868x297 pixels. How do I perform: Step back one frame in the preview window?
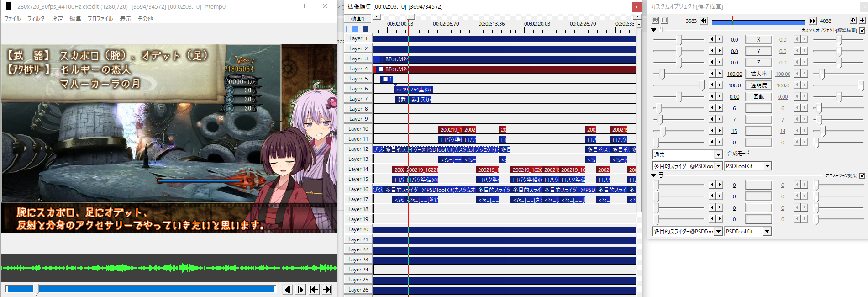[288, 290]
